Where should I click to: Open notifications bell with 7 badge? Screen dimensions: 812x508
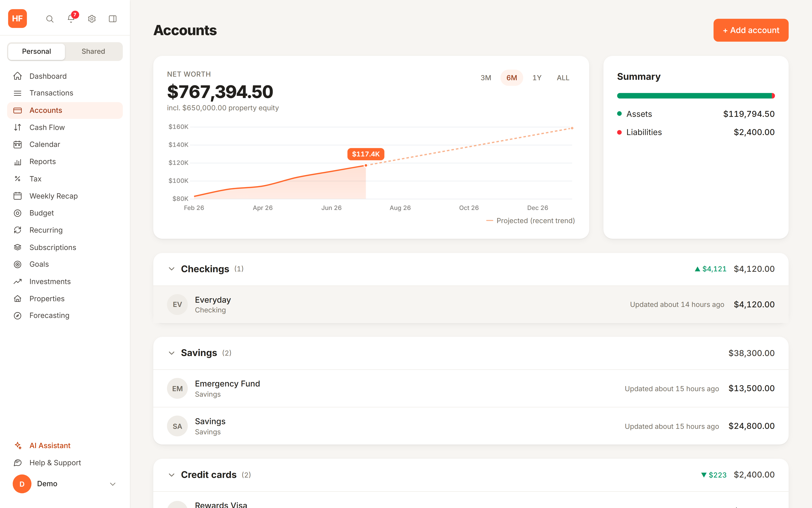(71, 18)
